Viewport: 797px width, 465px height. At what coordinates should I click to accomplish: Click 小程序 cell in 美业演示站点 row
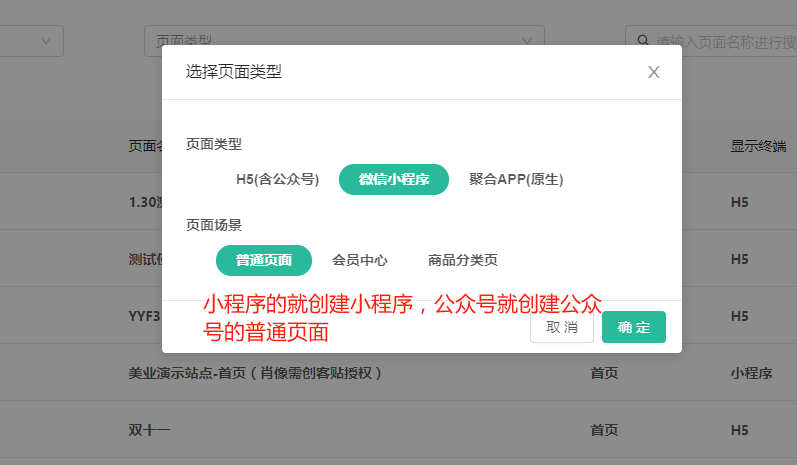coord(751,373)
